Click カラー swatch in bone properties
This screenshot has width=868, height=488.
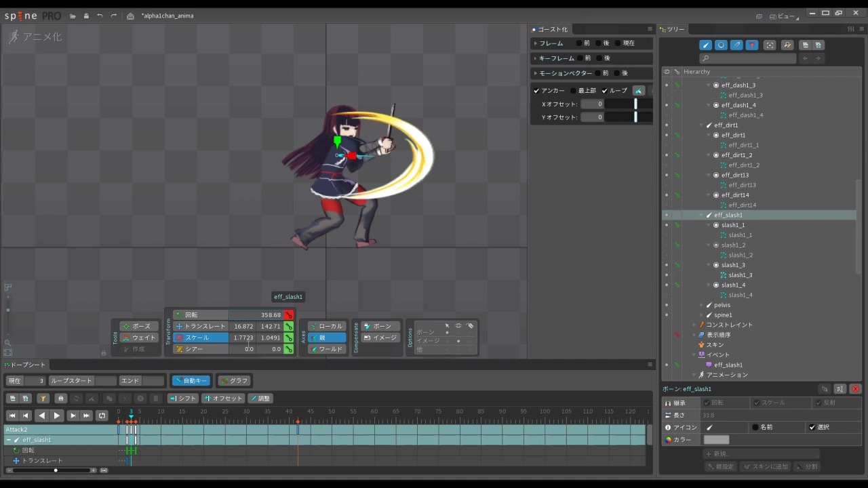716,440
